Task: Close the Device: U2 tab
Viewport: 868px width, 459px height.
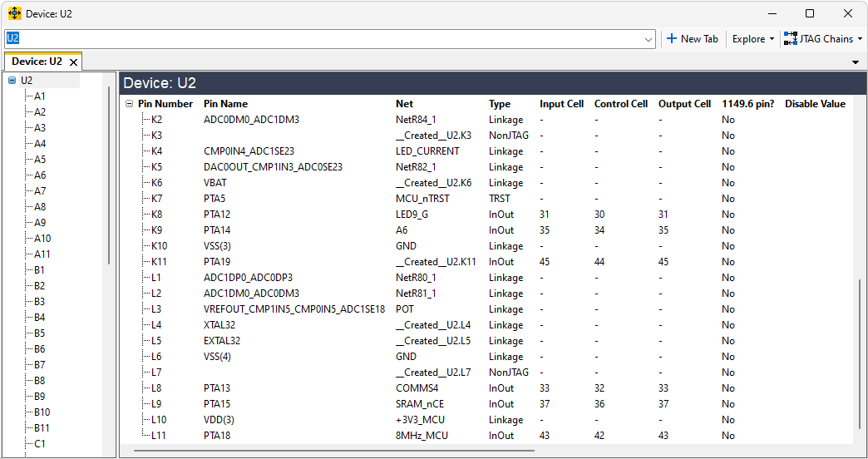Action: click(x=73, y=62)
